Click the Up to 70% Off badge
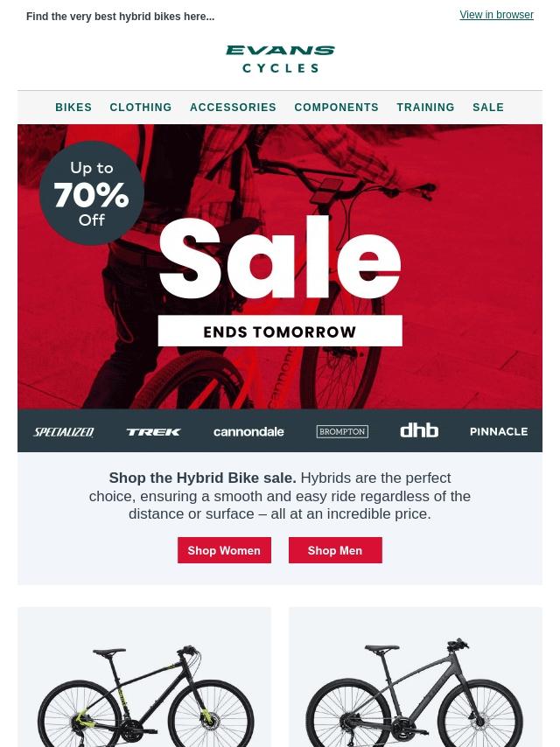 [x=92, y=193]
